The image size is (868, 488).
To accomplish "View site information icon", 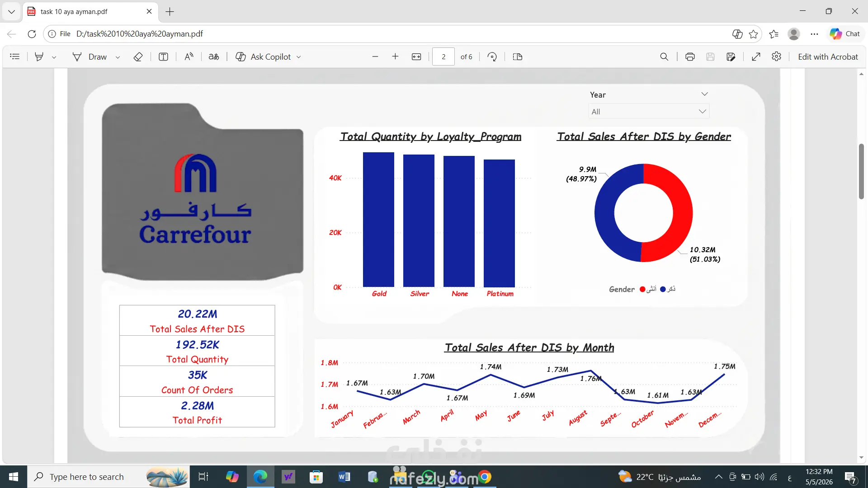I will [x=52, y=34].
